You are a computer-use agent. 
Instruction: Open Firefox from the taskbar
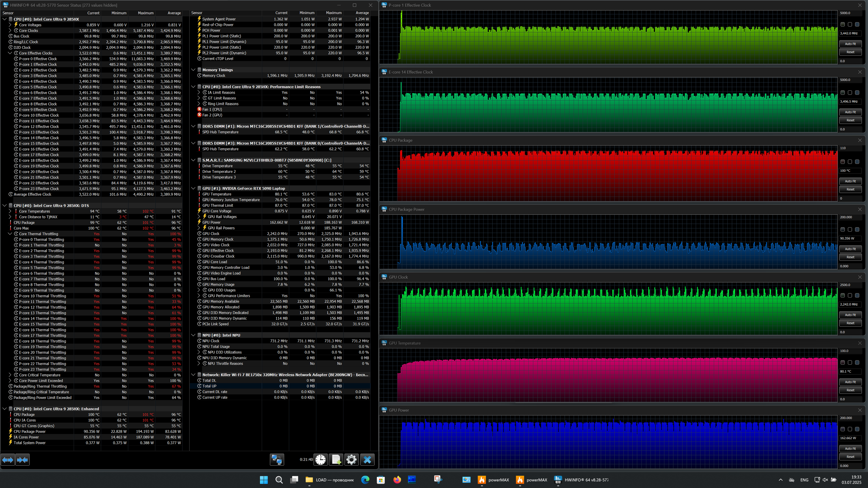click(397, 480)
